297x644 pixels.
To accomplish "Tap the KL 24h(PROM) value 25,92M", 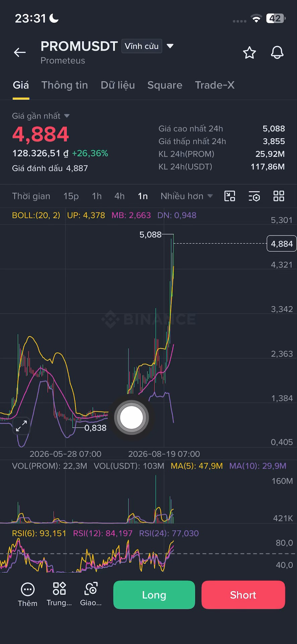I will (x=270, y=154).
